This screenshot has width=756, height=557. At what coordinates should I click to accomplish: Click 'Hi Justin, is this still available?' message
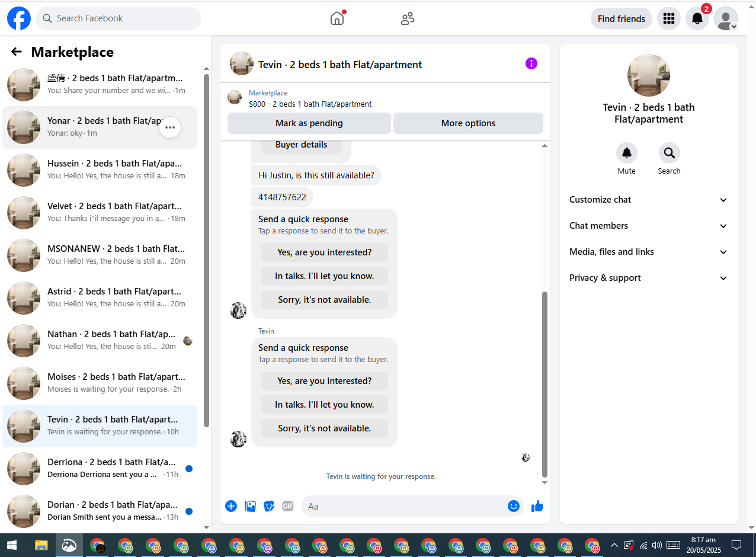click(316, 175)
